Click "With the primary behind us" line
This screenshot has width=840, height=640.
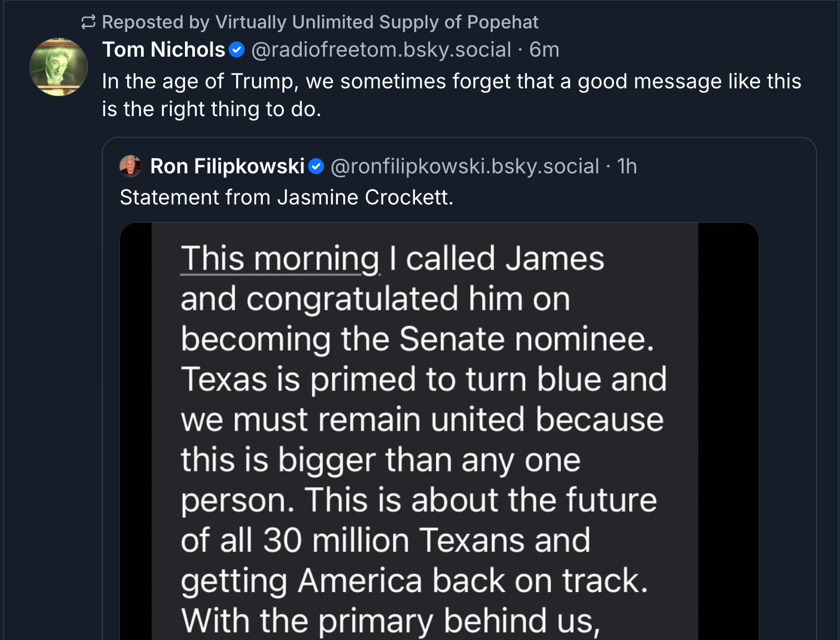click(391, 620)
